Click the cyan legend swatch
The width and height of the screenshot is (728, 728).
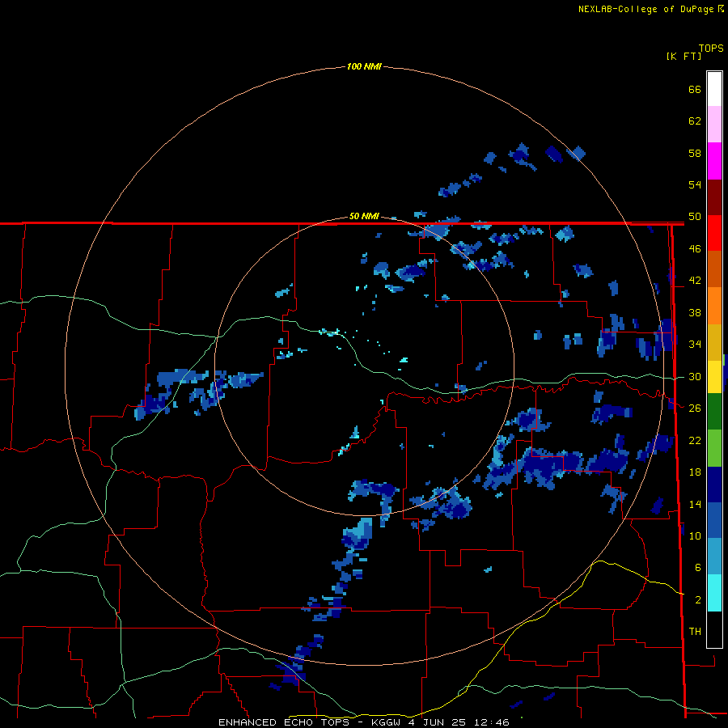tap(714, 593)
